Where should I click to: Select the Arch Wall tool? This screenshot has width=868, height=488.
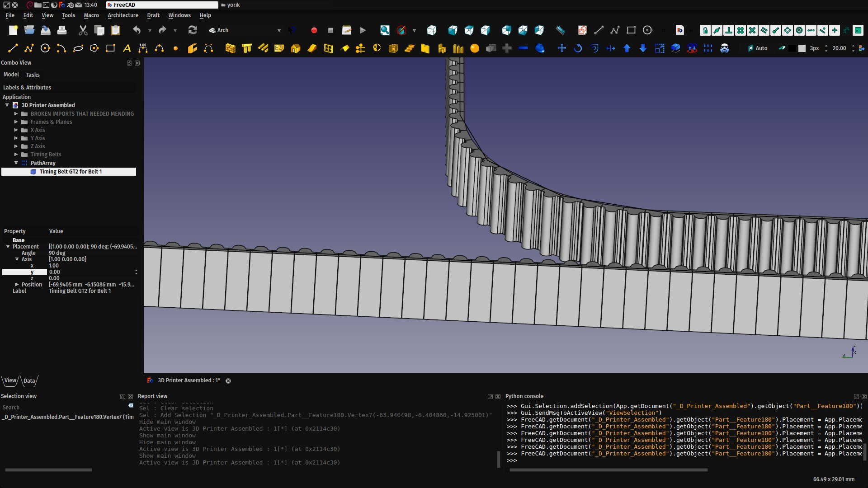[x=230, y=48]
